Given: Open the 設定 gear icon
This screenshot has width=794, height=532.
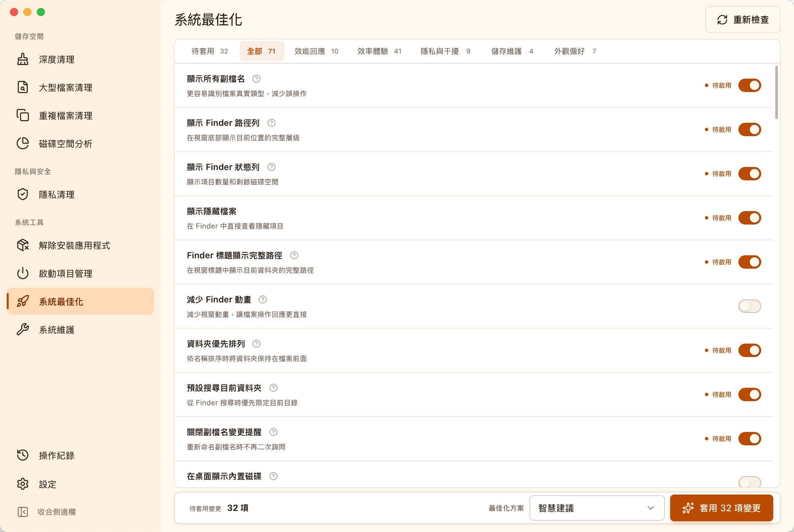Looking at the screenshot, I should point(23,484).
